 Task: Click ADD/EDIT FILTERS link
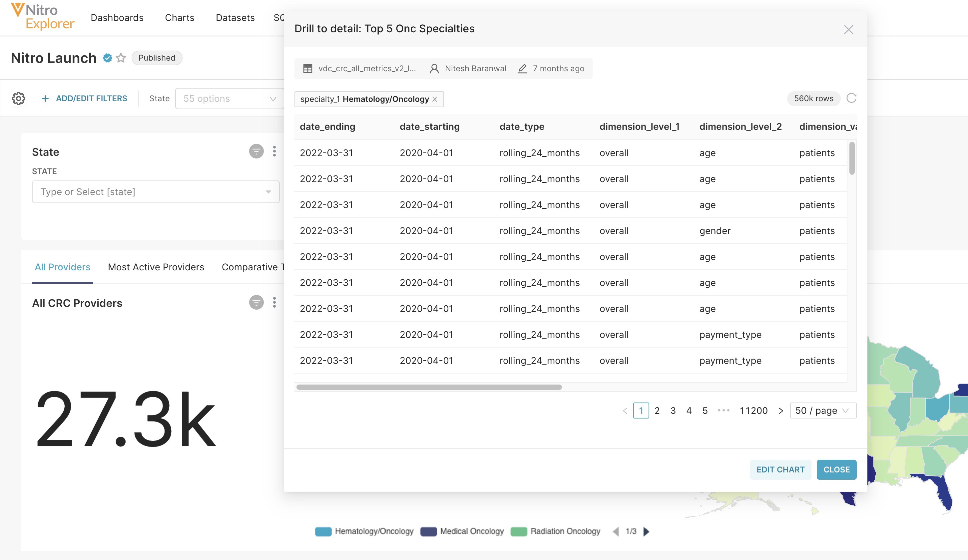point(85,99)
